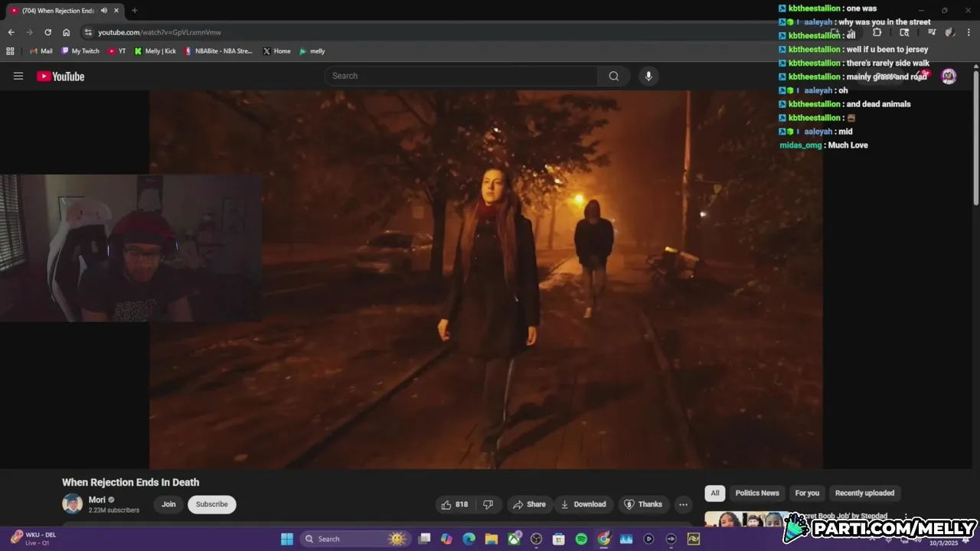Screen dimensions: 980x551
Task: Open the Xbox app on taskbar
Action: [514, 539]
